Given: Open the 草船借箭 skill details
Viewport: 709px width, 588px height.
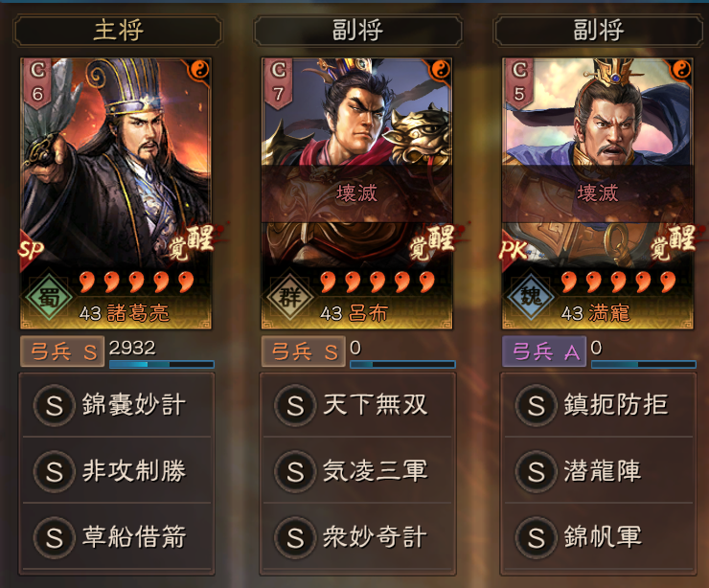Looking at the screenshot, I should click(117, 536).
